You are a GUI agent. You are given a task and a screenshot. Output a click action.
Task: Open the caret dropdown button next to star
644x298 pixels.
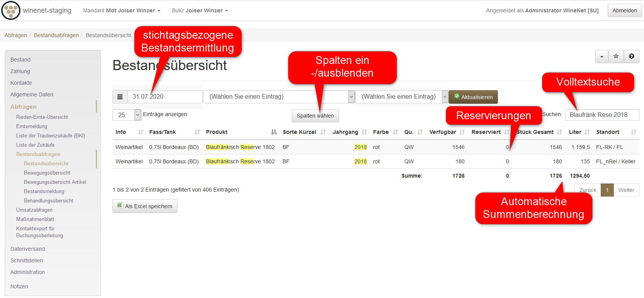click(601, 57)
